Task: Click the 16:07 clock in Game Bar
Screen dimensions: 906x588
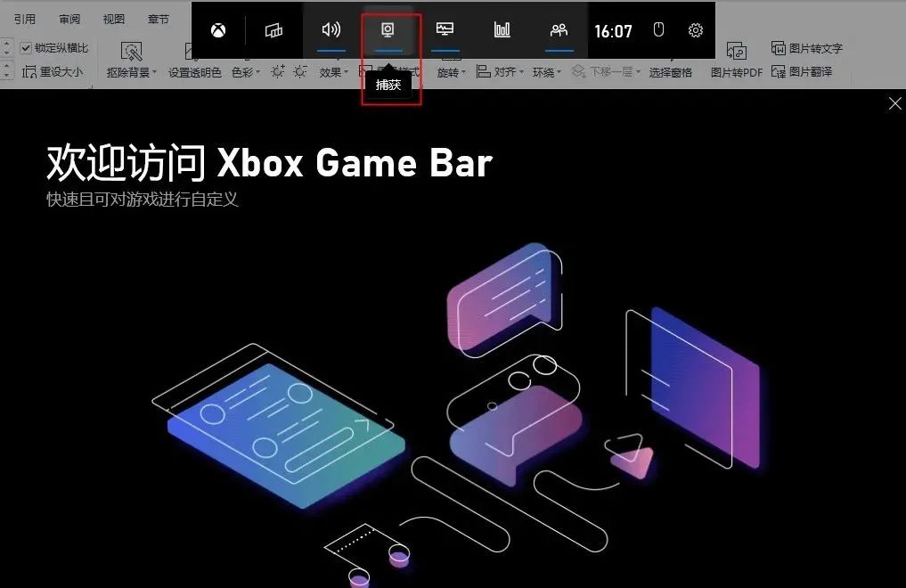Action: tap(613, 31)
